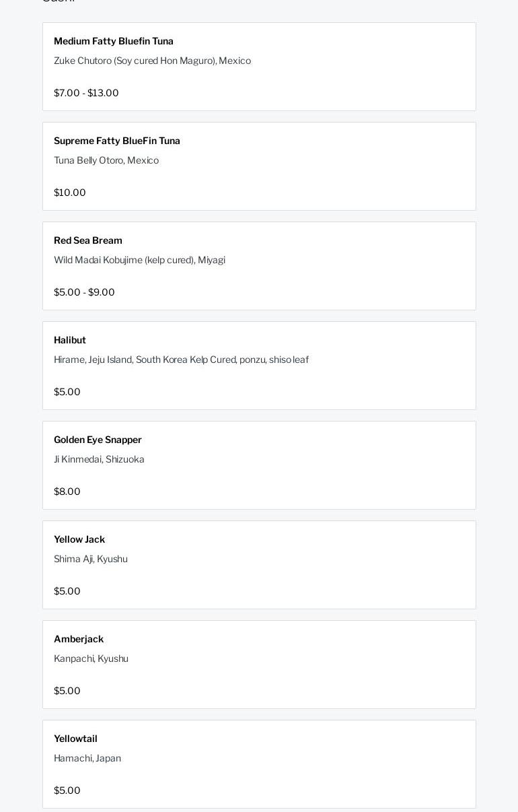
Task: Click the Wild Madai Kobujime description
Action: [x=139, y=261]
